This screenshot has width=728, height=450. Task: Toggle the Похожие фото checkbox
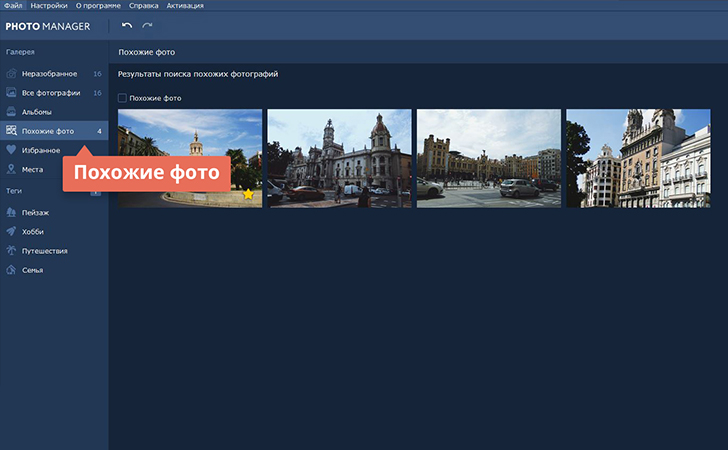pyautogui.click(x=122, y=98)
